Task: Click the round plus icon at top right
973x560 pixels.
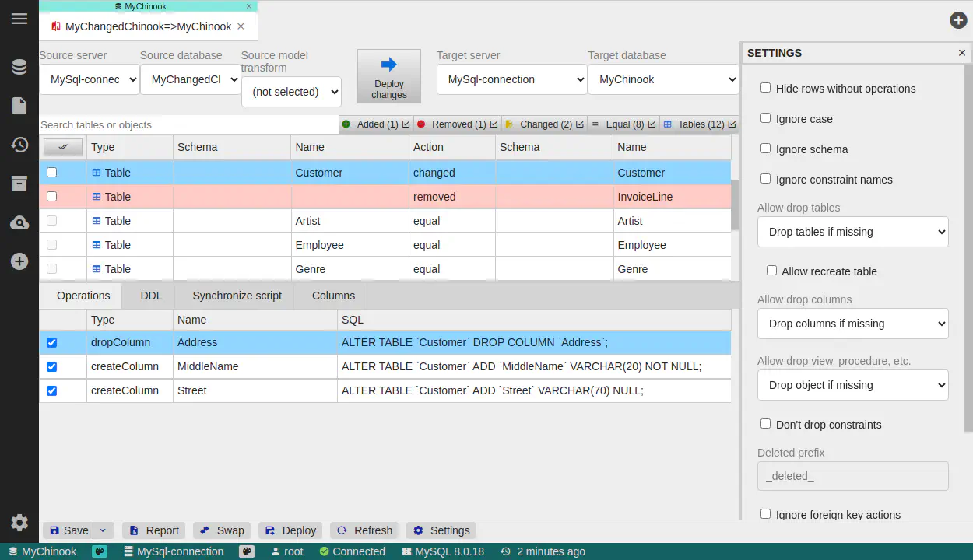Action: click(x=958, y=20)
